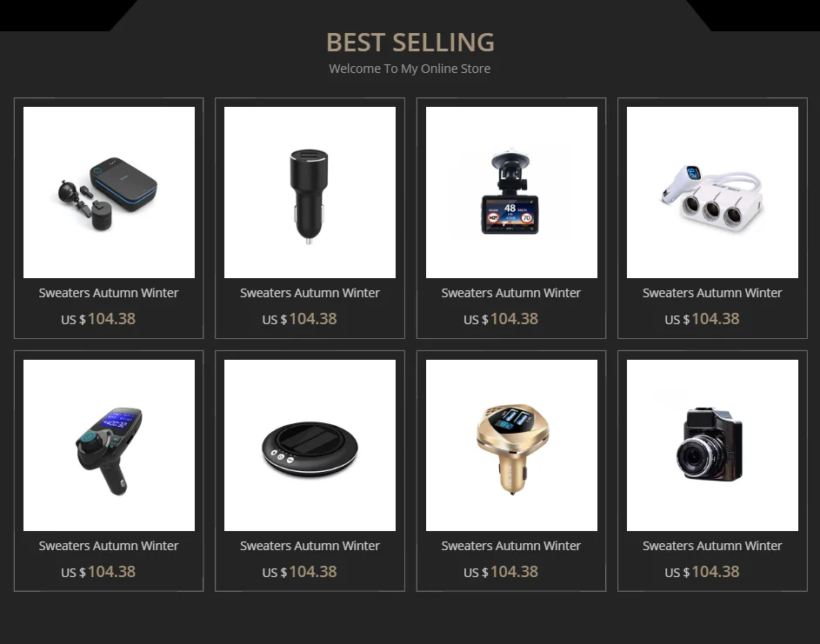Image resolution: width=820 pixels, height=644 pixels.
Task: Select the white triple socket splitter image
Action: pos(712,192)
